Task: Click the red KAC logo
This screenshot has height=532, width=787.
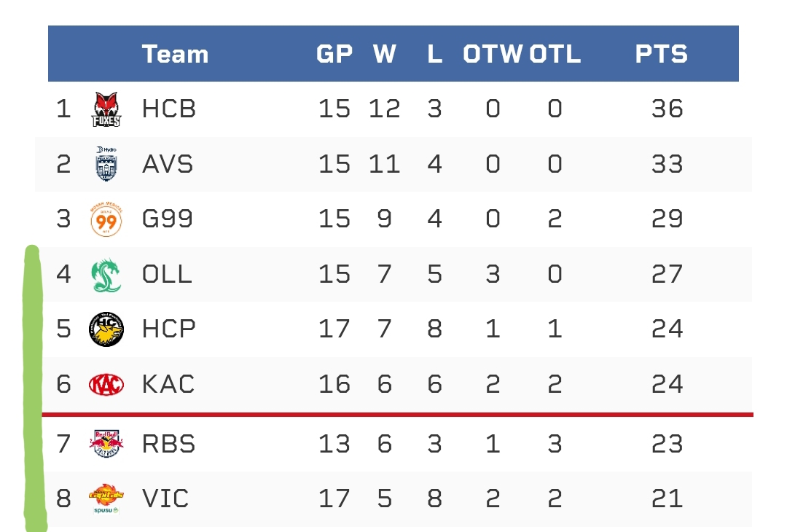Action: tap(106, 384)
